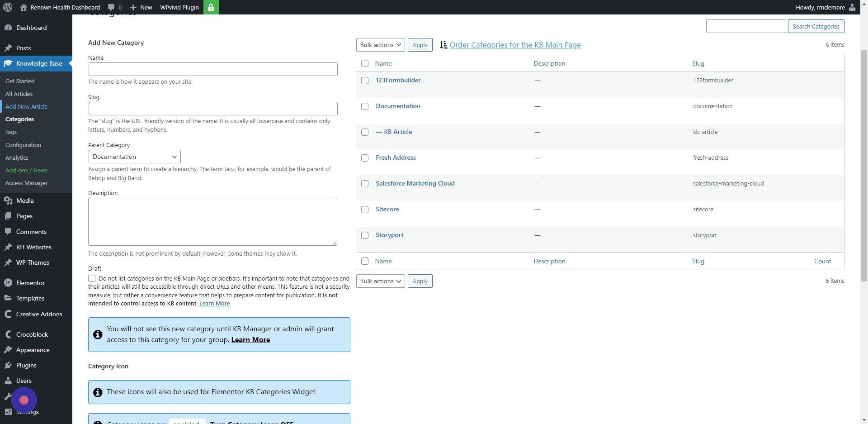Click the info icon in the KB Manager notice
Image resolution: width=868 pixels, height=424 pixels.
pos(98,334)
